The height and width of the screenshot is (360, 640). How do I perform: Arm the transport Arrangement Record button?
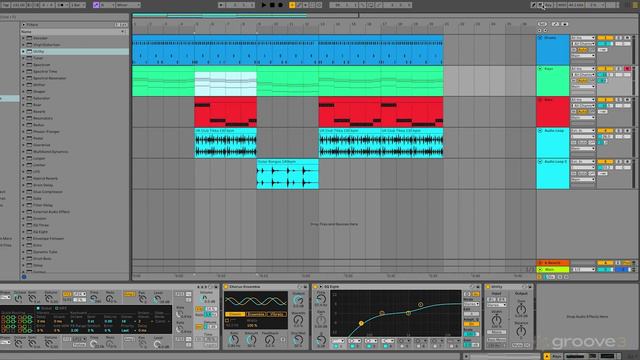(x=280, y=5)
